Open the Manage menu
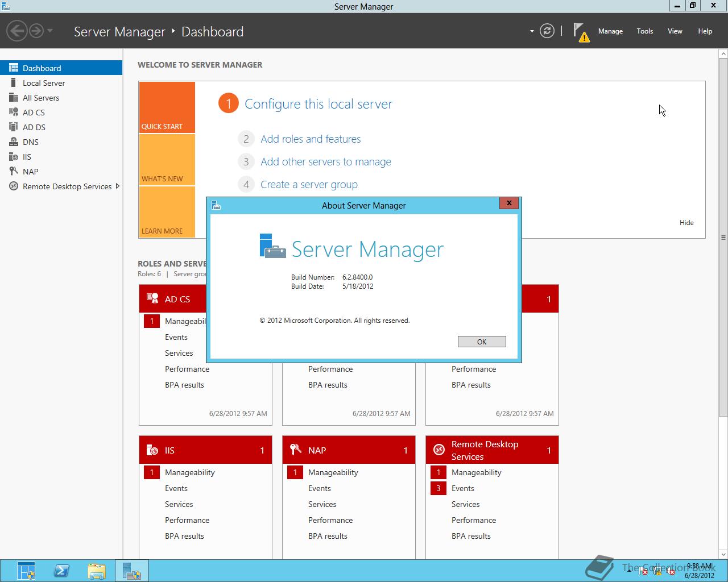 pos(610,31)
